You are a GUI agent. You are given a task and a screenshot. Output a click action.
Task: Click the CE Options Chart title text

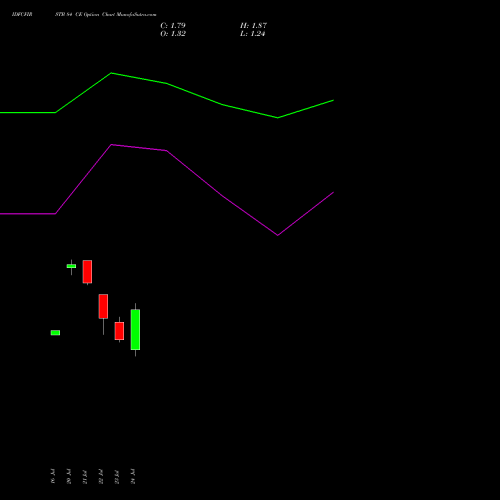[x=106, y=14]
